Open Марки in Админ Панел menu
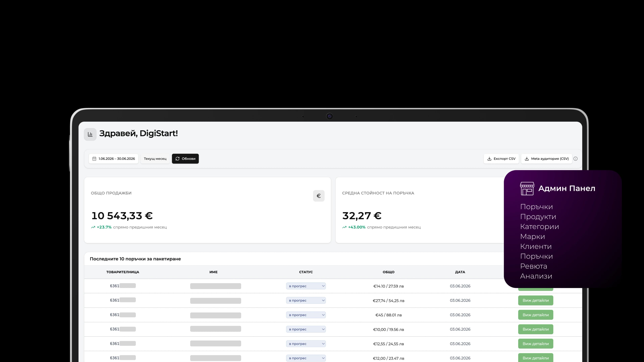This screenshot has width=644, height=362. click(532, 236)
